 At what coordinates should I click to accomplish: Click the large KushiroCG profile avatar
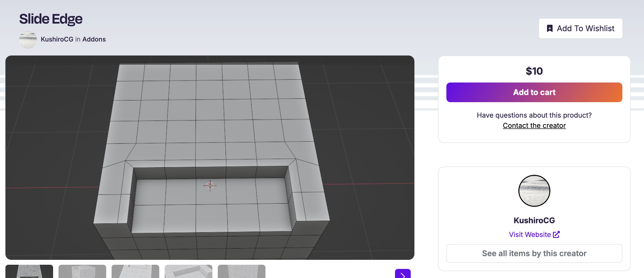(x=534, y=191)
